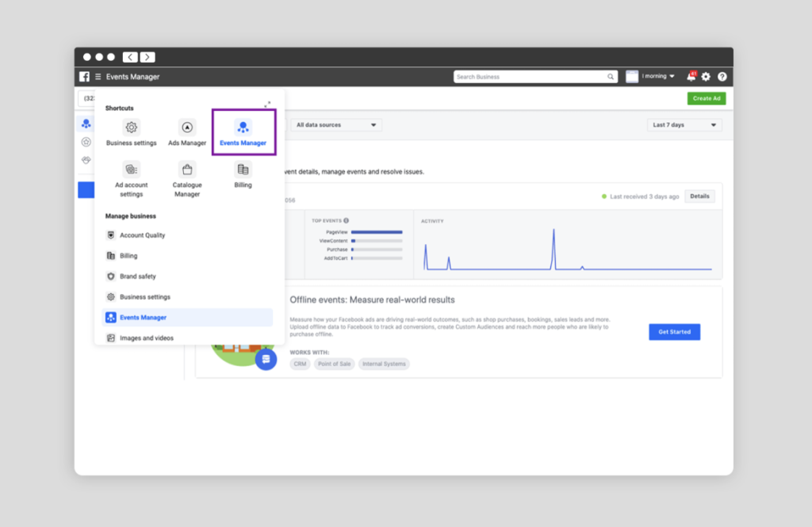Viewport: 812px width, 527px height.
Task: Choose Images and videos menu item
Action: point(147,338)
